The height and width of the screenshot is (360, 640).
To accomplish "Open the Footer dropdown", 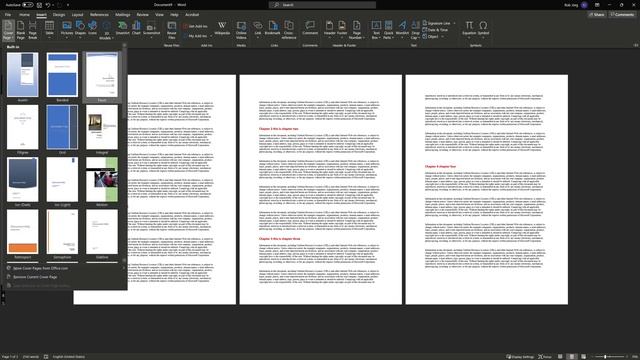I will tap(342, 30).
